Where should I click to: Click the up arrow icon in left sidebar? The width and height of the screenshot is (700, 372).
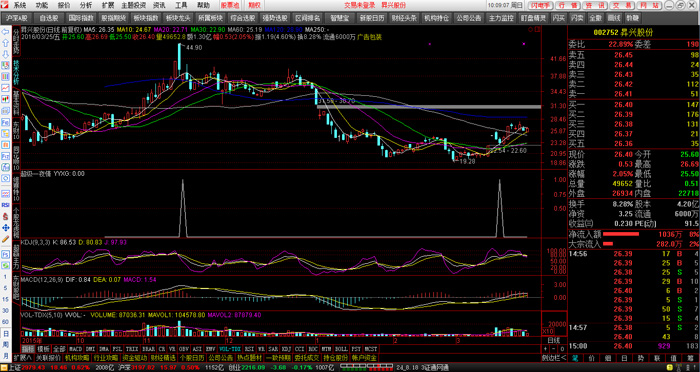point(6,43)
